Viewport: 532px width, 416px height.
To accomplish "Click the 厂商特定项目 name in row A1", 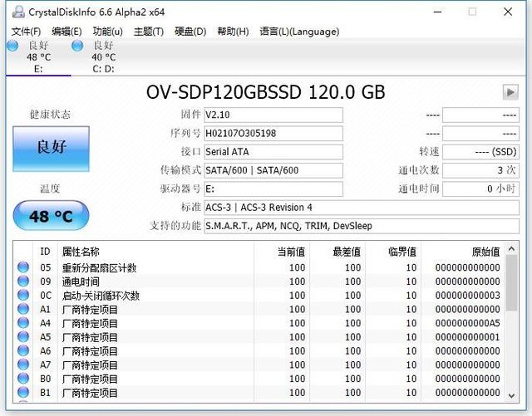I will tap(90, 309).
